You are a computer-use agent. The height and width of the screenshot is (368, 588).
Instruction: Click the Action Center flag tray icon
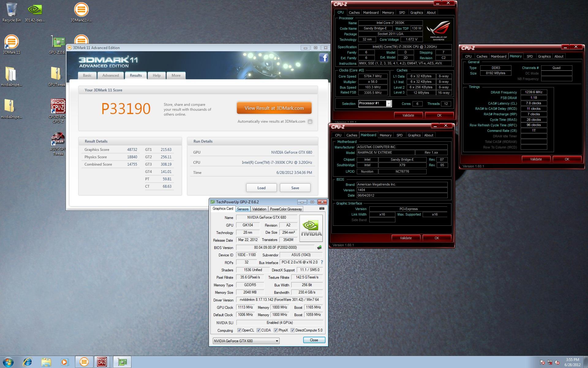point(542,362)
